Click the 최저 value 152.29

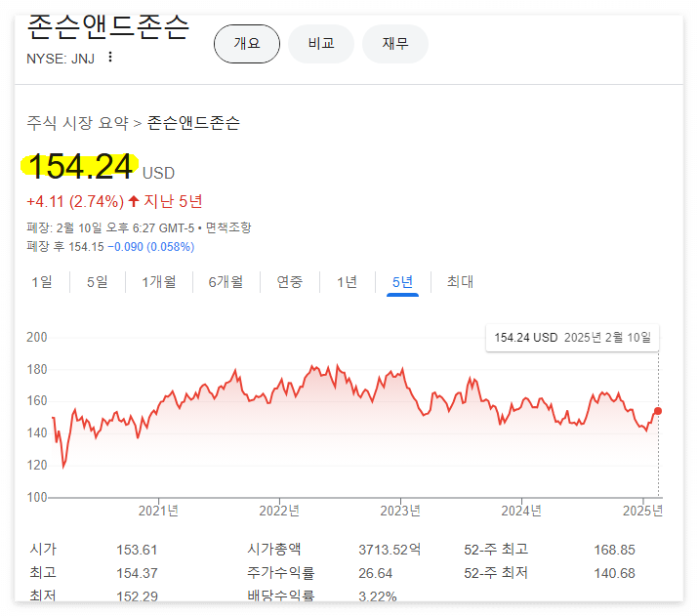pos(137,595)
